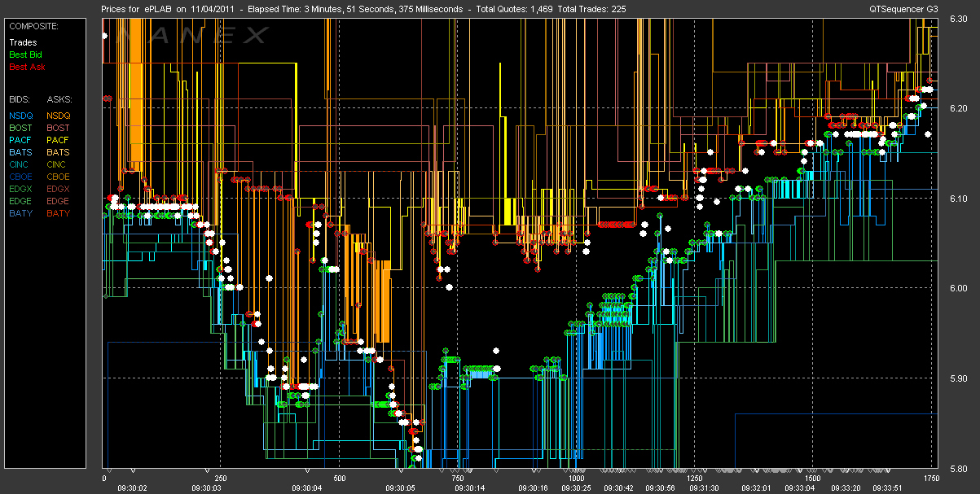The height and width of the screenshot is (494, 980).
Task: Select the yellow PACF entry under ASKS
Action: click(59, 141)
